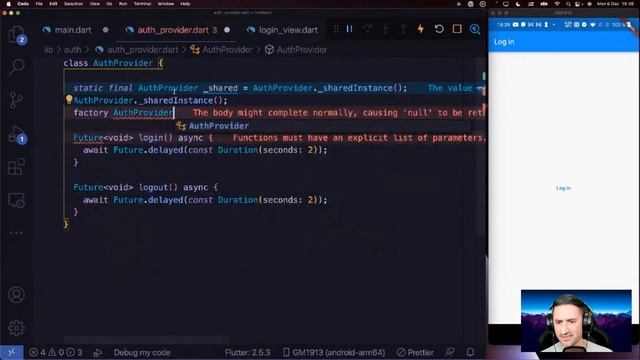Restart the debug session
Image resolution: width=640 pixels, height=360 pixels.
[439, 29]
